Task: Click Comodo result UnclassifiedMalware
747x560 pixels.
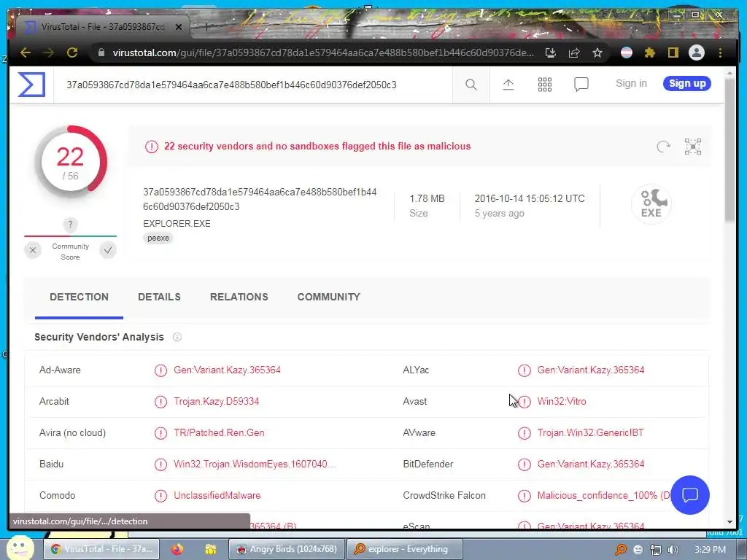Action: coord(217,496)
